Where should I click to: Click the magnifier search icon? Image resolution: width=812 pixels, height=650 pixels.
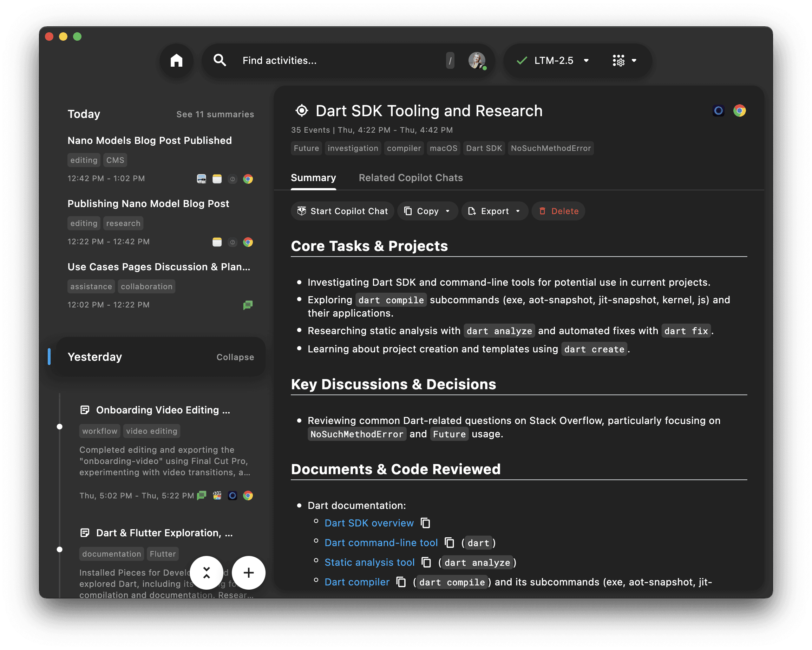pos(220,60)
